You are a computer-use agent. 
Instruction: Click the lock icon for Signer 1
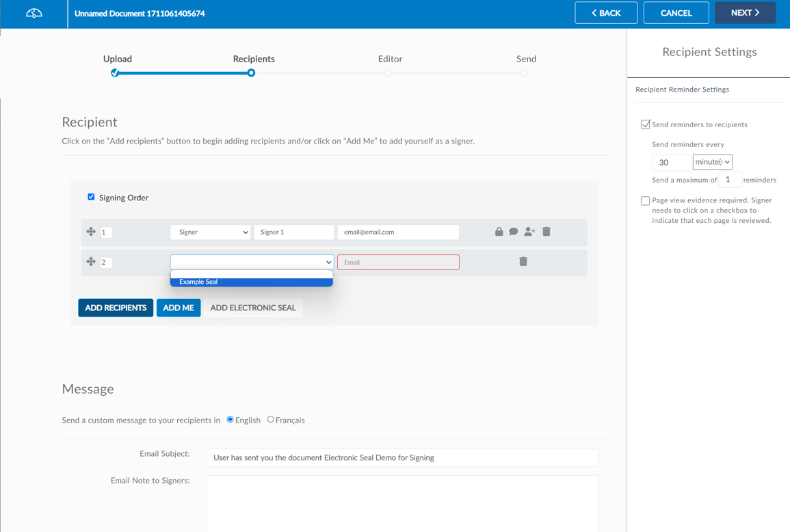[499, 232]
